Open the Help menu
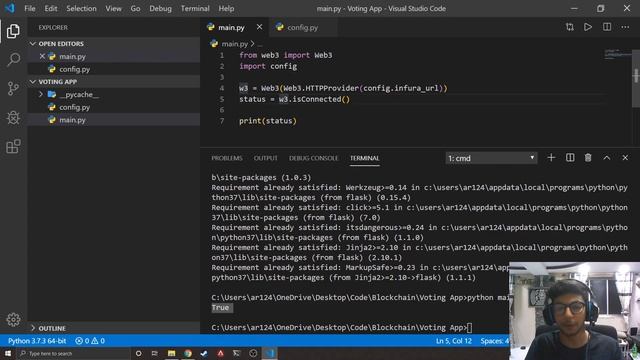 coord(226,9)
